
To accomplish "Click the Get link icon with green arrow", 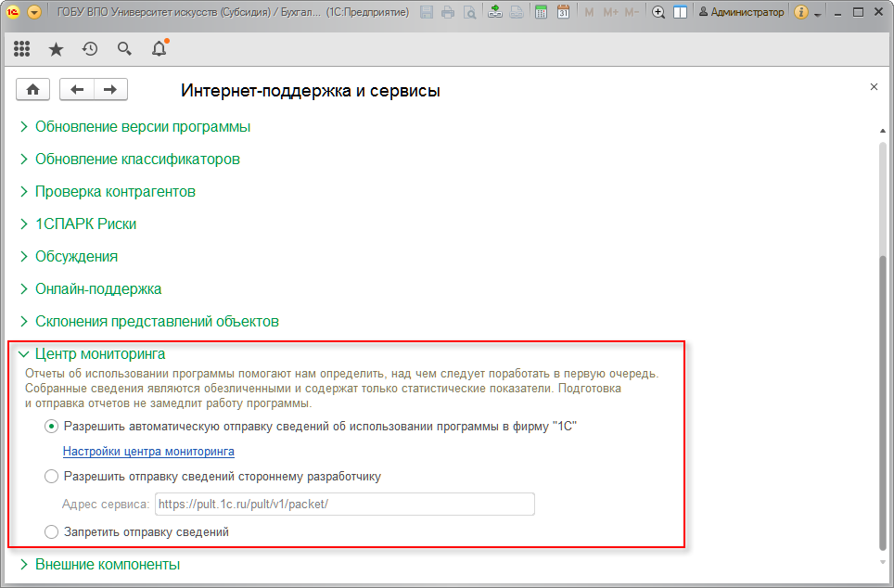I will 495,12.
